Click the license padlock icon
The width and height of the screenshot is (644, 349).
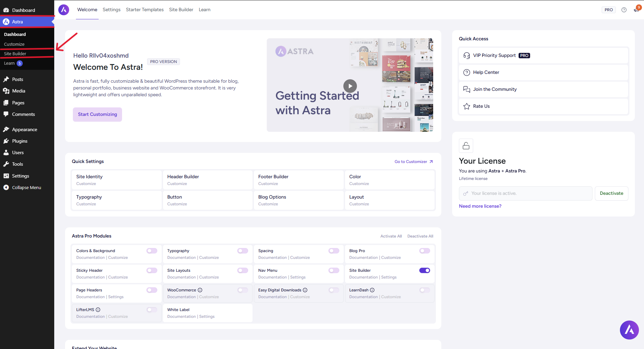pos(466,146)
